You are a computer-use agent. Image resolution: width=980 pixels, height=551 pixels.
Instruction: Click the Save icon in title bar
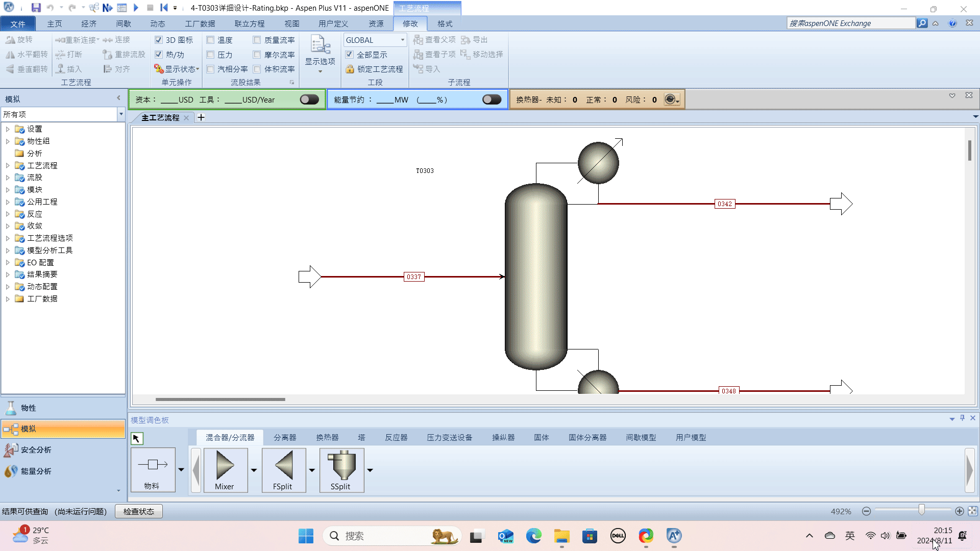point(36,8)
